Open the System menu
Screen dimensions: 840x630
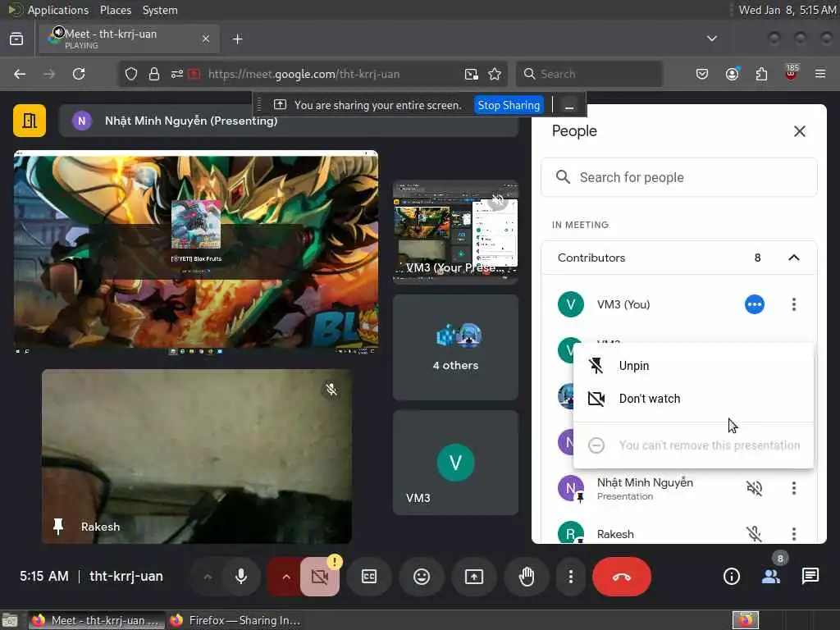click(160, 10)
